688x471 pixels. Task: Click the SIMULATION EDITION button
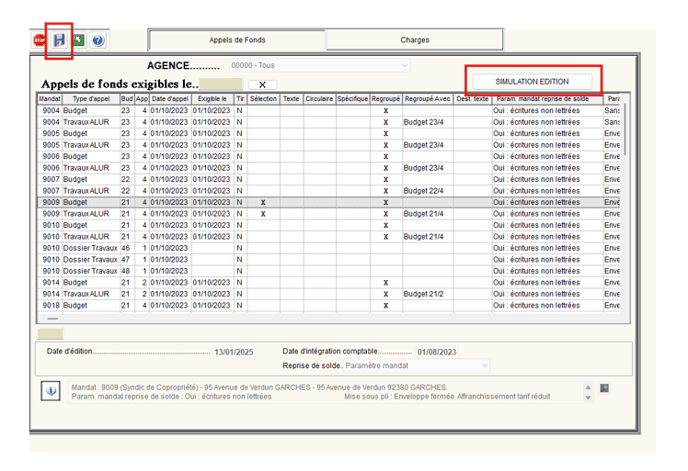[532, 80]
